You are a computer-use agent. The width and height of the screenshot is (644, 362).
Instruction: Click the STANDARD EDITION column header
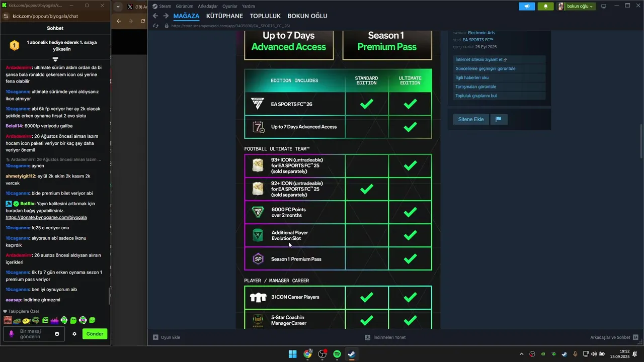pos(366,80)
